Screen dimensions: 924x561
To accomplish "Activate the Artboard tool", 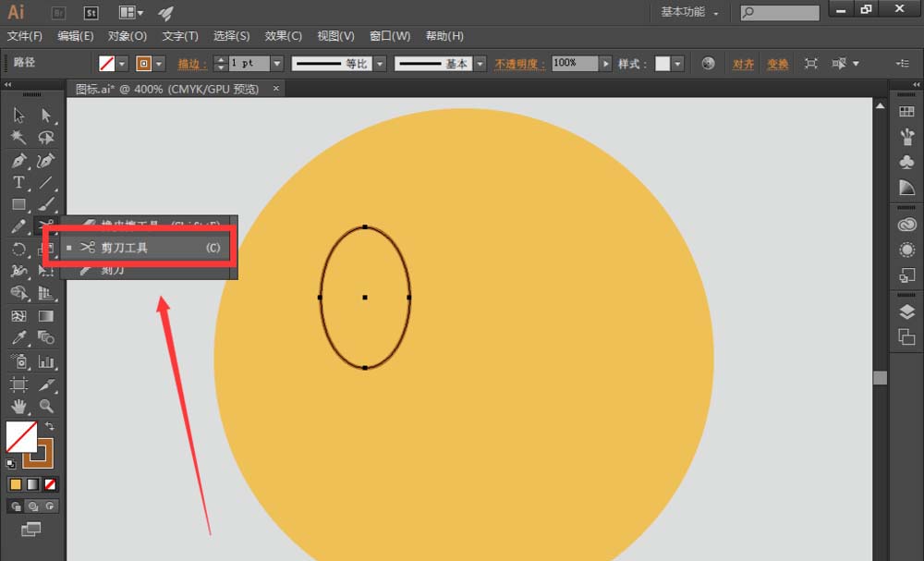I will pyautogui.click(x=18, y=384).
